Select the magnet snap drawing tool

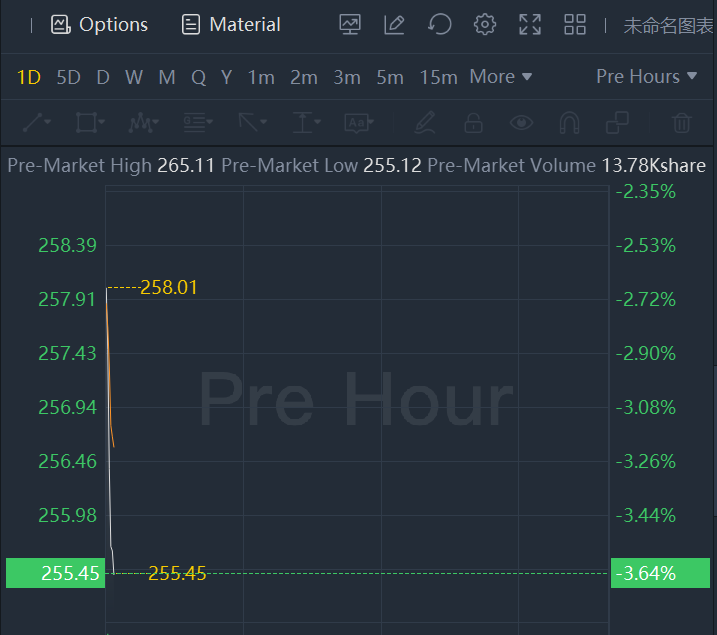point(569,123)
